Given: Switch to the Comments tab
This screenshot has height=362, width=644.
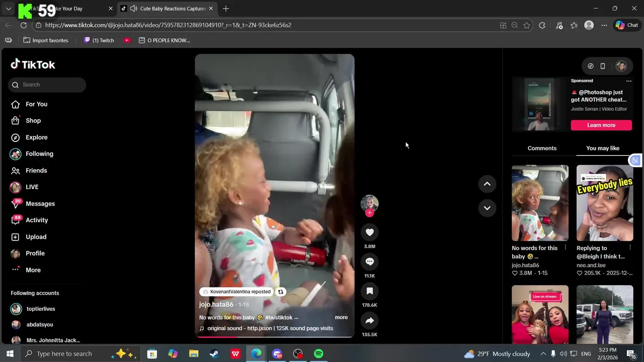Looking at the screenshot, I should pyautogui.click(x=542, y=148).
